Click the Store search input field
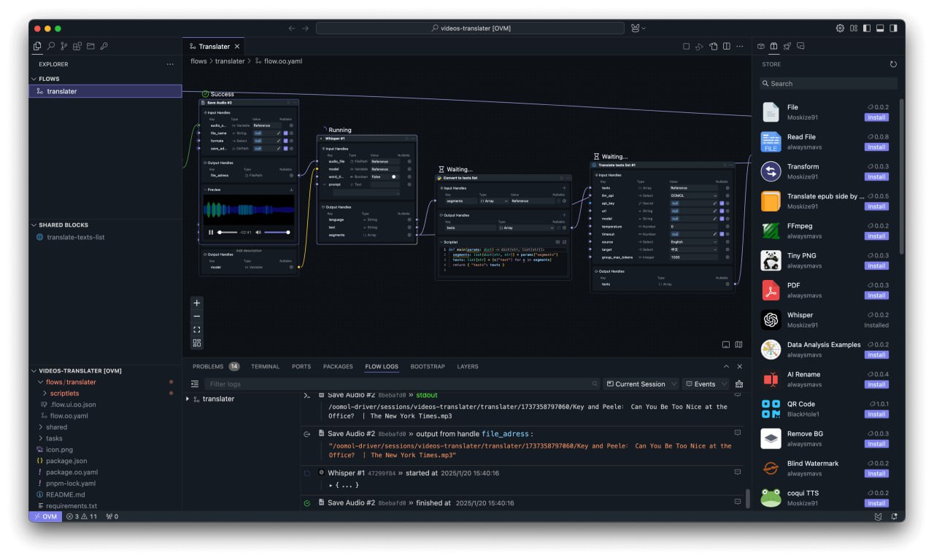 [828, 84]
